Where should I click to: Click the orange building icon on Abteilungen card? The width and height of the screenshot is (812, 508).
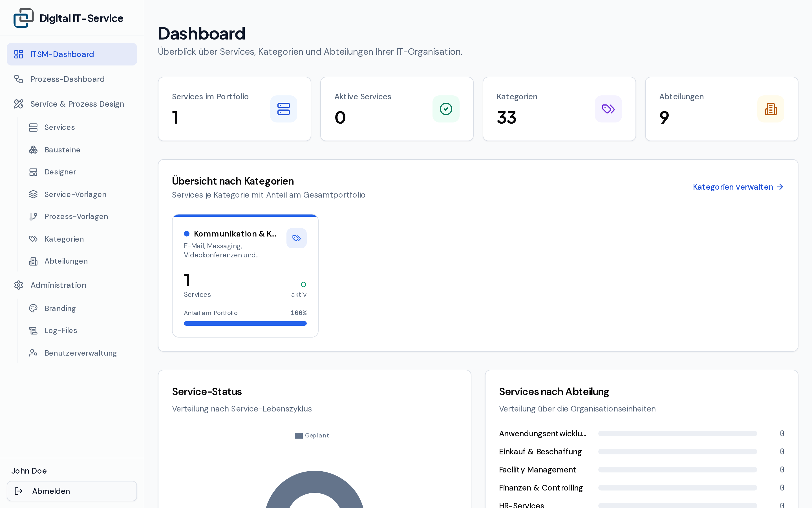[771, 109]
